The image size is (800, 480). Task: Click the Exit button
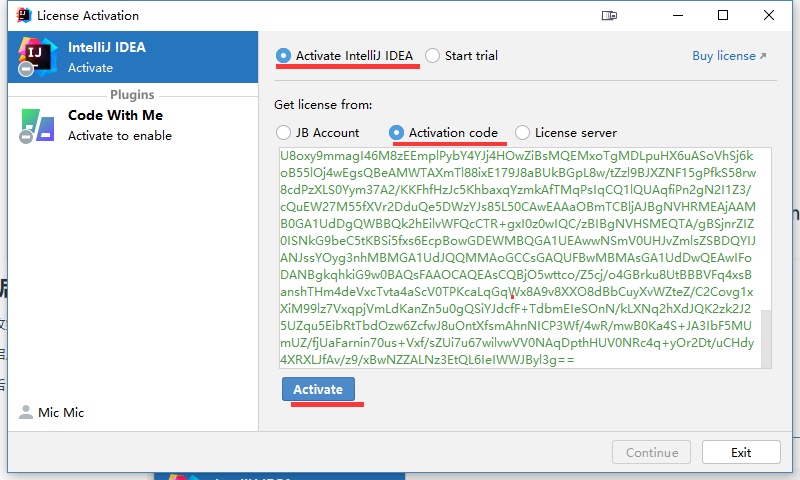[741, 452]
